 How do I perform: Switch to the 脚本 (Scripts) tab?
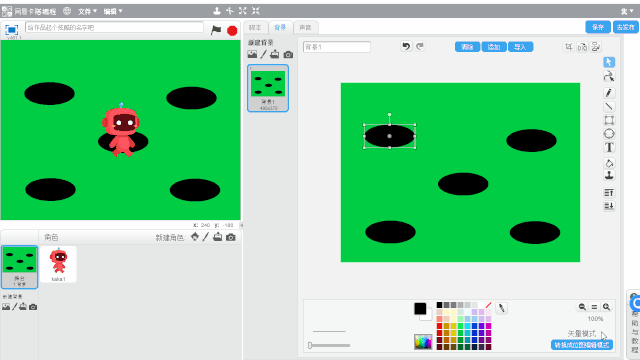tap(255, 27)
